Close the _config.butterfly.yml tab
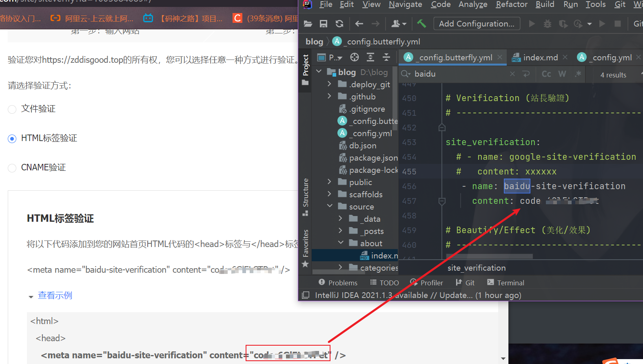This screenshot has width=643, height=364. pyautogui.click(x=500, y=57)
